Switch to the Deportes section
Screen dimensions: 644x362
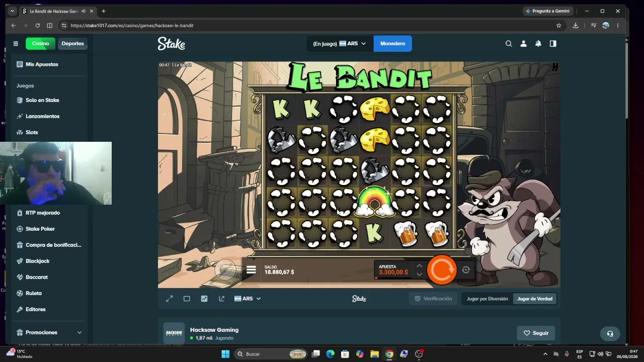tap(73, 44)
